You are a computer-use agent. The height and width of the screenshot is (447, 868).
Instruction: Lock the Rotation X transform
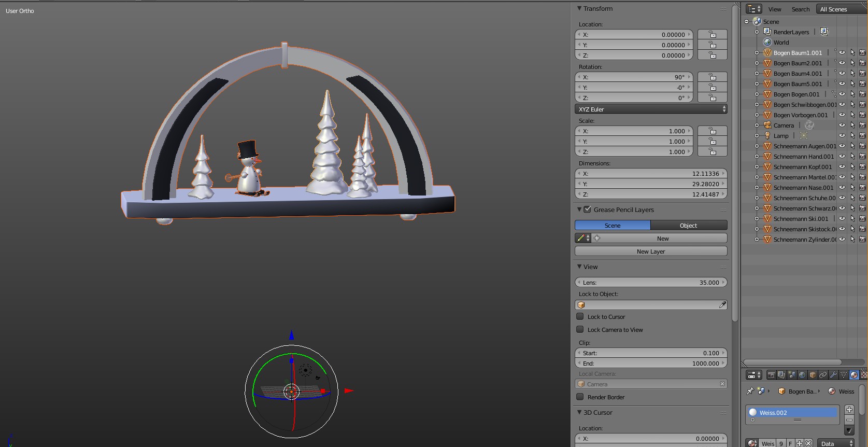[713, 77]
